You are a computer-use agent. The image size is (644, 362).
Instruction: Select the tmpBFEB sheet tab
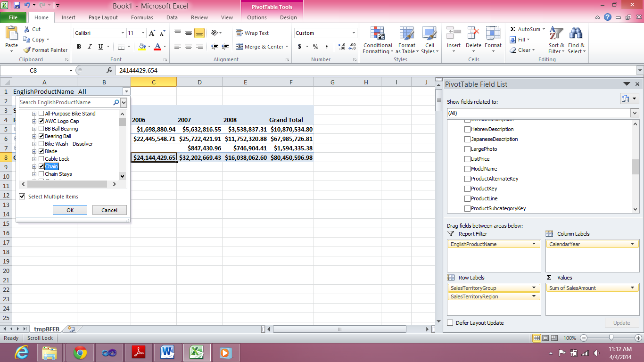pyautogui.click(x=47, y=329)
